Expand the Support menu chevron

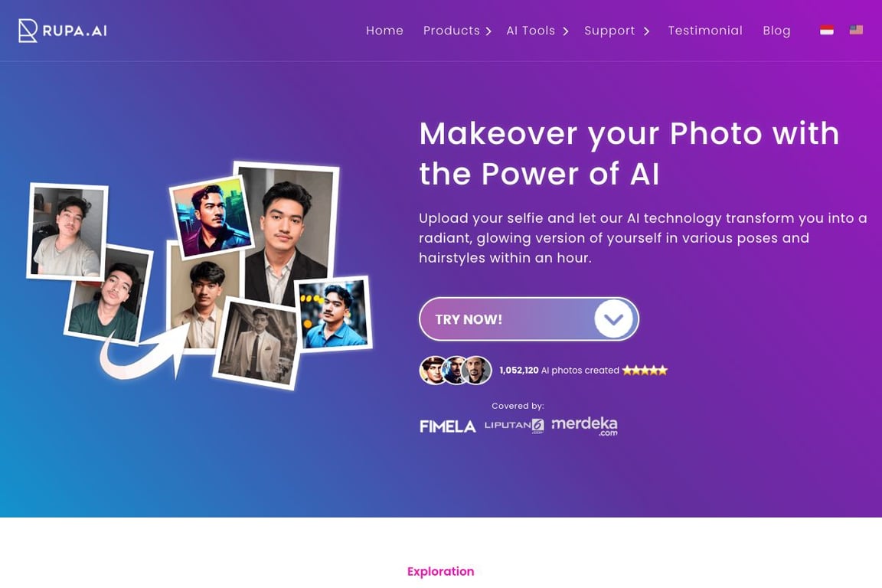(x=646, y=31)
